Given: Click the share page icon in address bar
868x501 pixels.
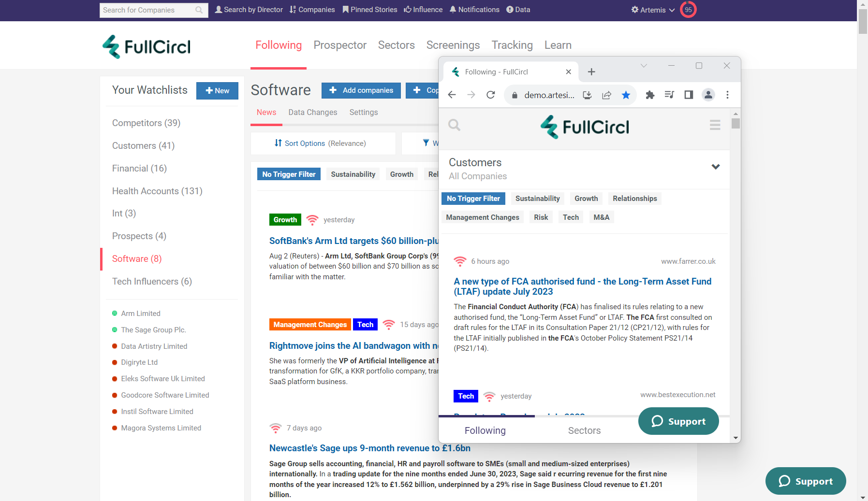Looking at the screenshot, I should coord(606,95).
